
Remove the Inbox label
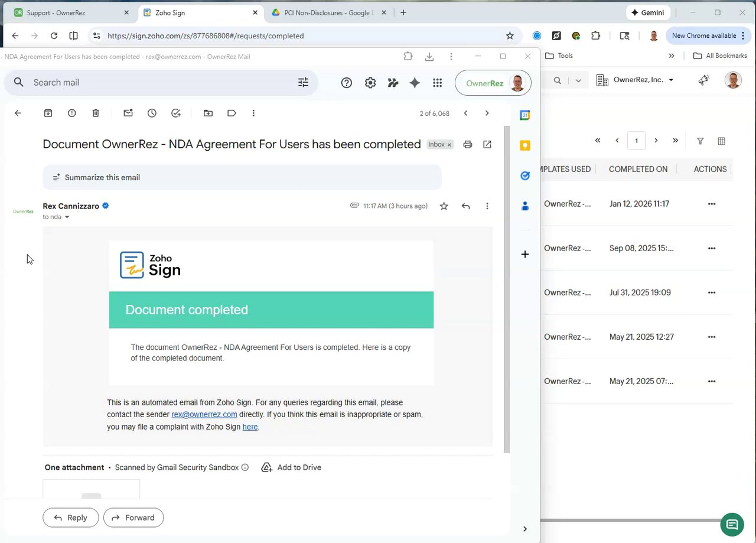[x=449, y=145]
